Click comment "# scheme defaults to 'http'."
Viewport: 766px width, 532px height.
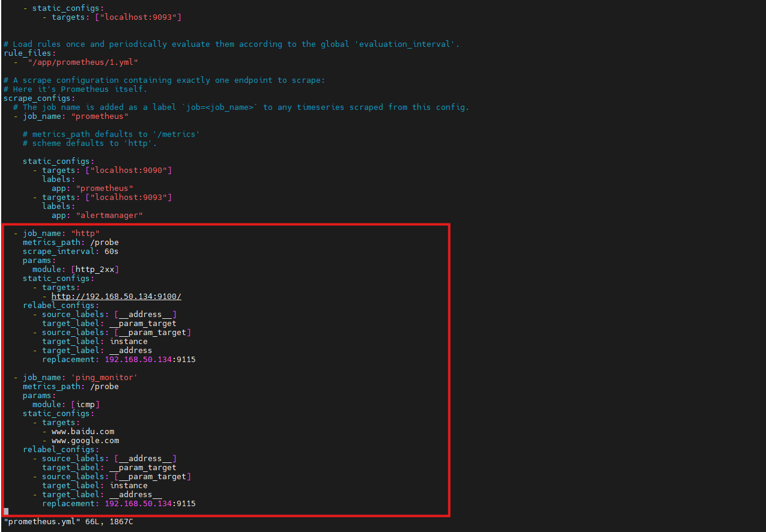pyautogui.click(x=90, y=143)
